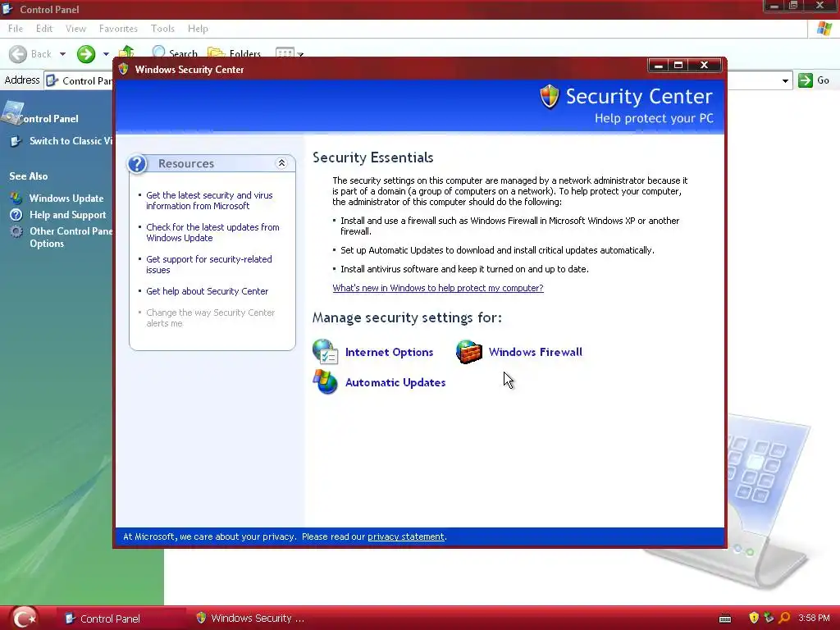Click the taskbar clock showing 3:58 PM
The image size is (840, 630).
click(814, 619)
